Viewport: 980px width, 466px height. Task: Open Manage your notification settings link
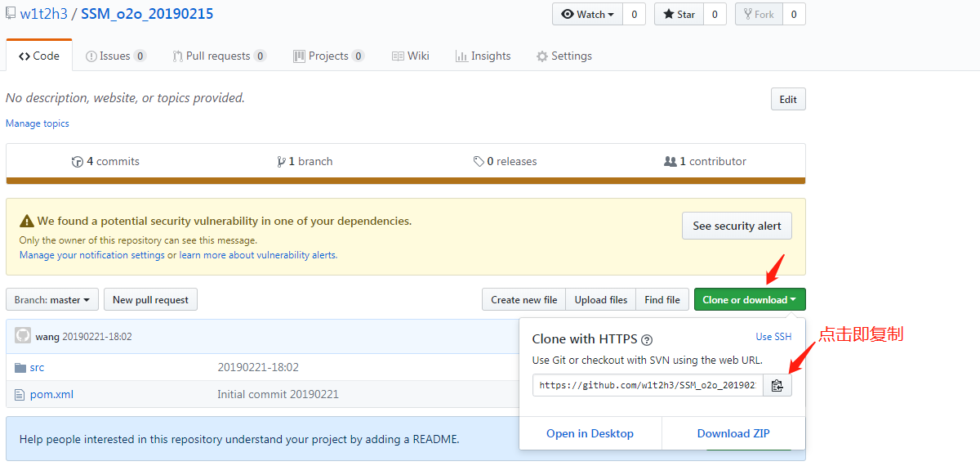click(x=92, y=255)
